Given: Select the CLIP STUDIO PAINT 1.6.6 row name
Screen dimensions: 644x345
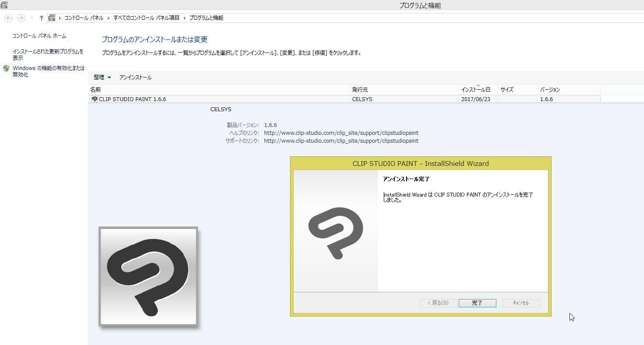Looking at the screenshot, I should coord(132,99).
